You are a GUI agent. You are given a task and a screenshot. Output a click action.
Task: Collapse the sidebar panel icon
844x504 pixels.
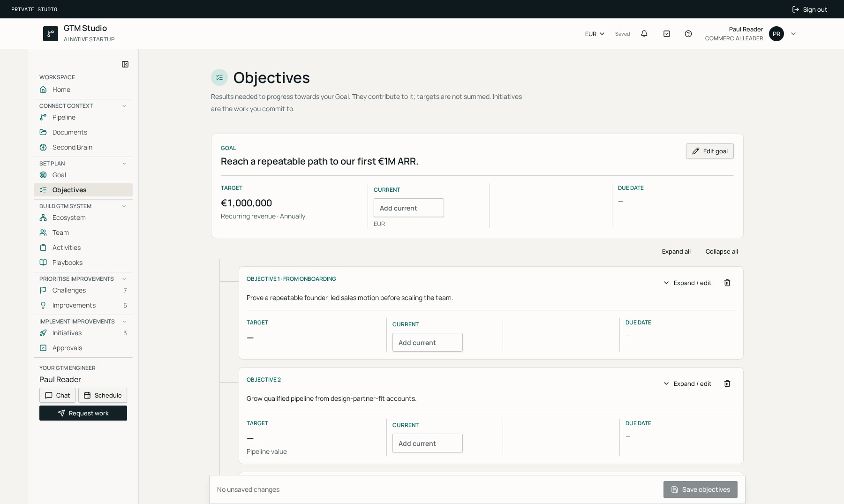[125, 64]
